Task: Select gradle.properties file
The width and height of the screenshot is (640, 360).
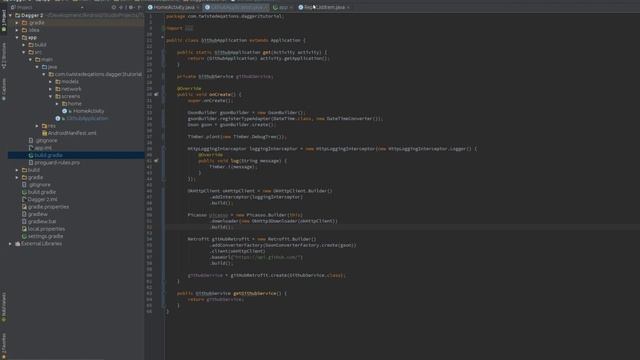Action: coord(48,207)
